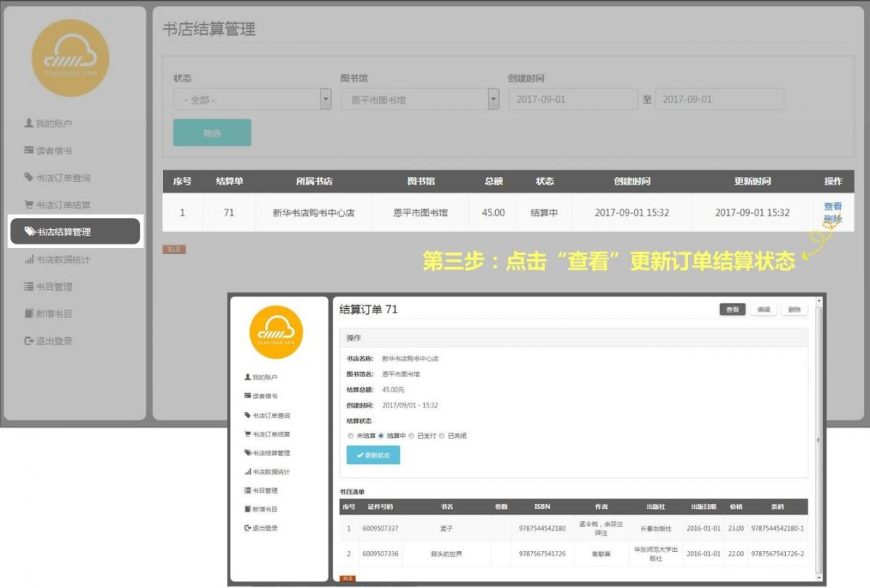
Task: Open the 状态 dropdown showing 全部
Action: [x=252, y=99]
